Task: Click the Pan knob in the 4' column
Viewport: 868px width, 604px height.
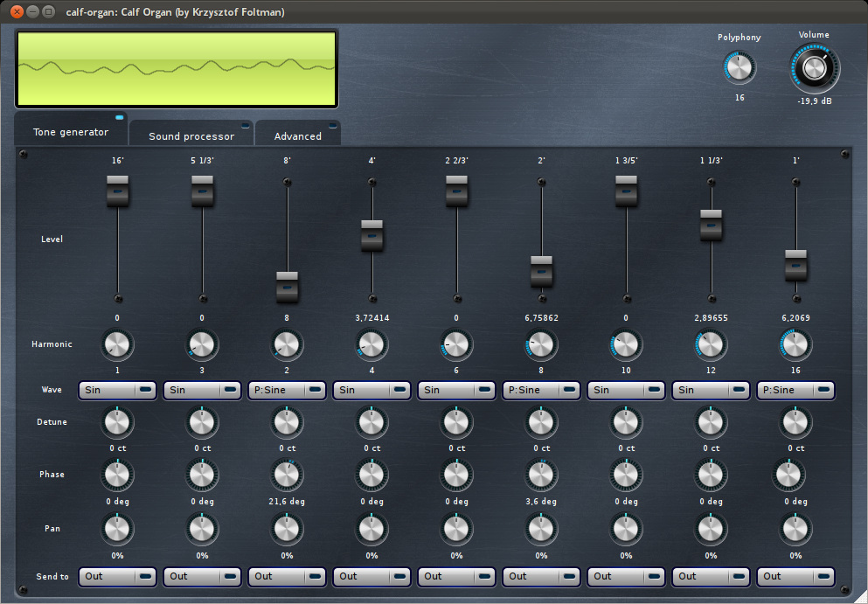Action: coord(372,529)
